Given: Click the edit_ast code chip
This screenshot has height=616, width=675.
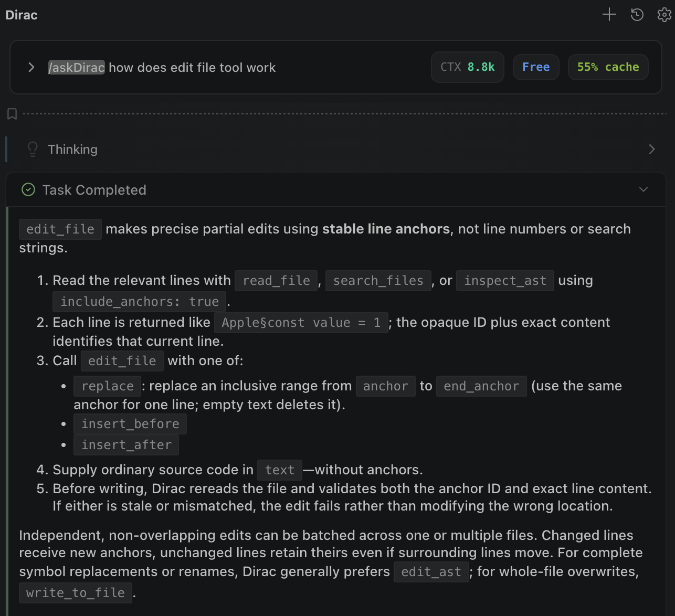Looking at the screenshot, I should pyautogui.click(x=431, y=572).
